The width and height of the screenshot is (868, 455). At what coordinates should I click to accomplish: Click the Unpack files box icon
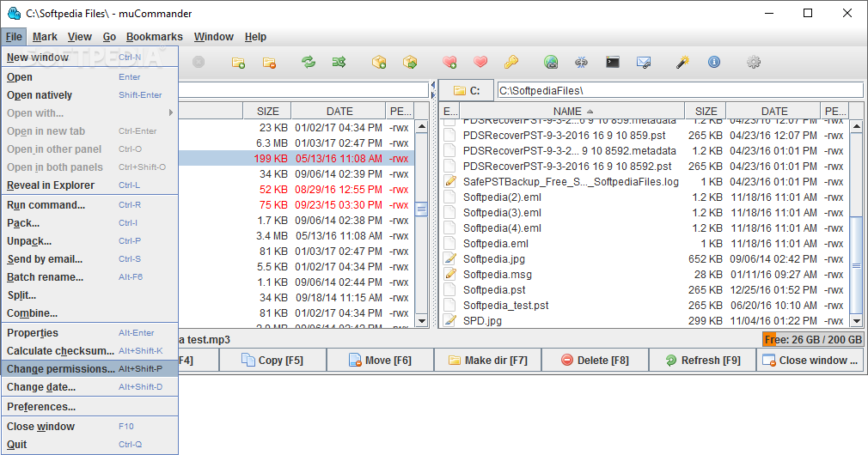pos(410,62)
